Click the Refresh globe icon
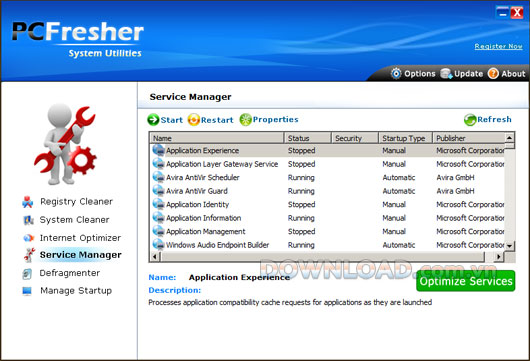 tap(470, 120)
